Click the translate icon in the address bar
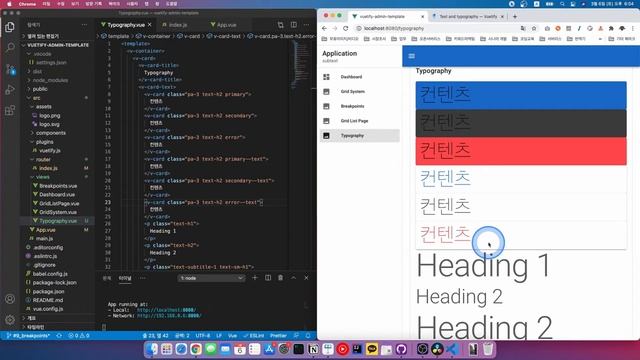The height and width of the screenshot is (360, 640). point(523,28)
